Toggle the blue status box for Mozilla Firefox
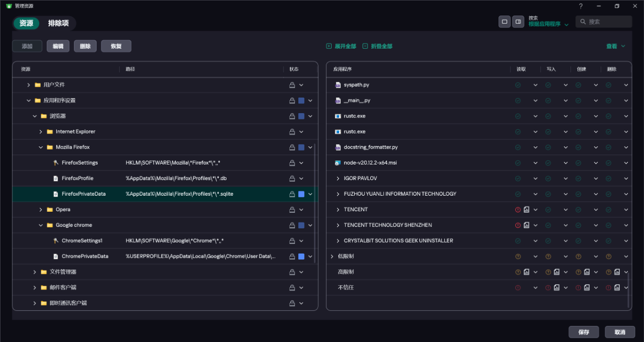This screenshot has width=644, height=342. click(301, 147)
